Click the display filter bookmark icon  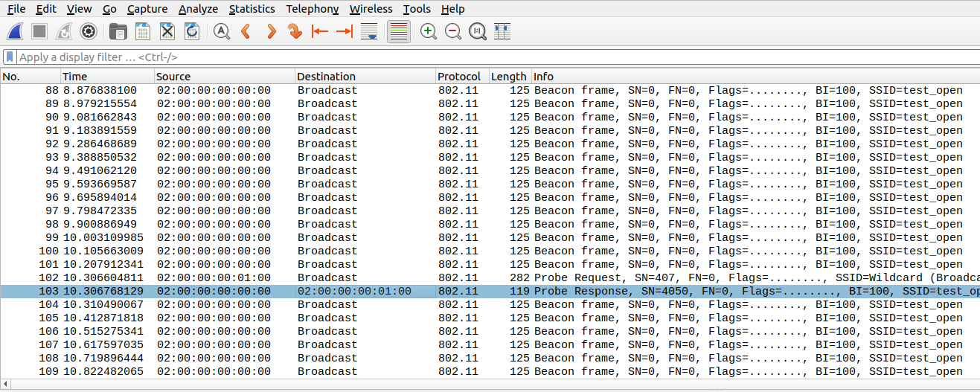point(10,57)
